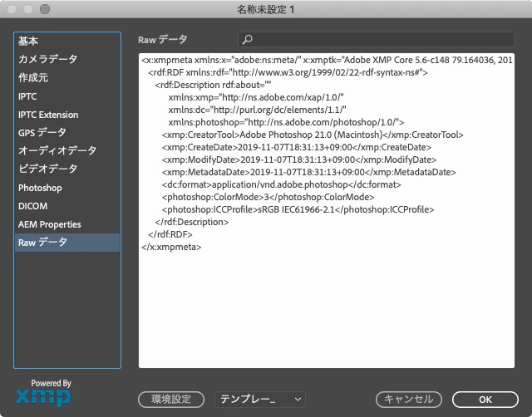Select Raw データ in the sidebar
Image resolution: width=532 pixels, height=417 pixels.
pos(66,243)
